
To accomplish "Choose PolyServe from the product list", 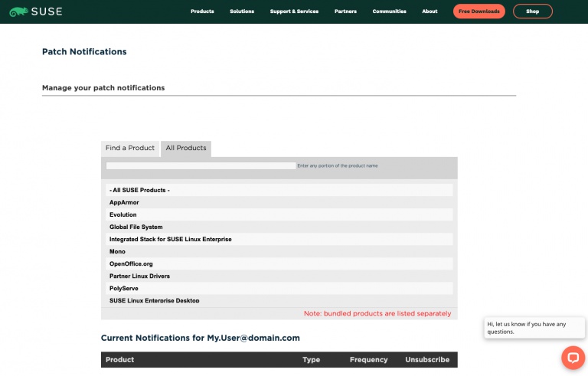I will (x=123, y=288).
